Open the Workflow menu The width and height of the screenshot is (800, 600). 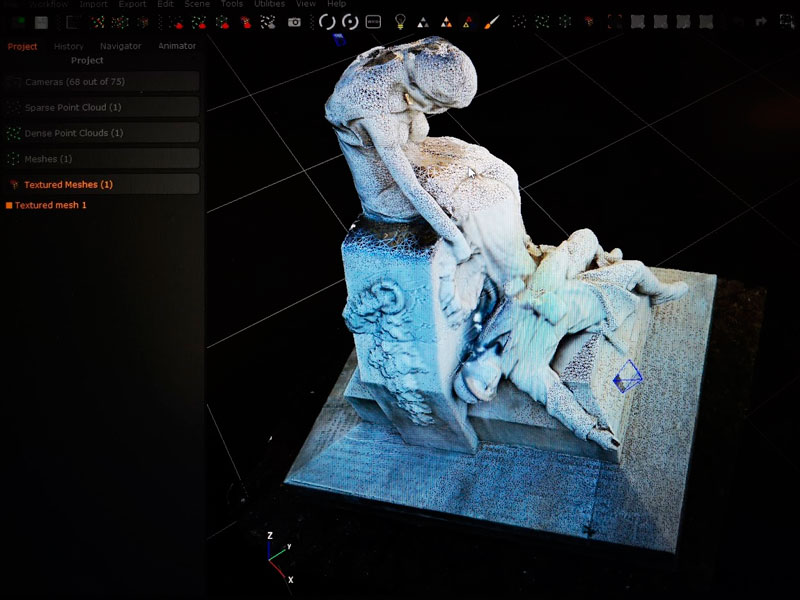pyautogui.click(x=48, y=4)
